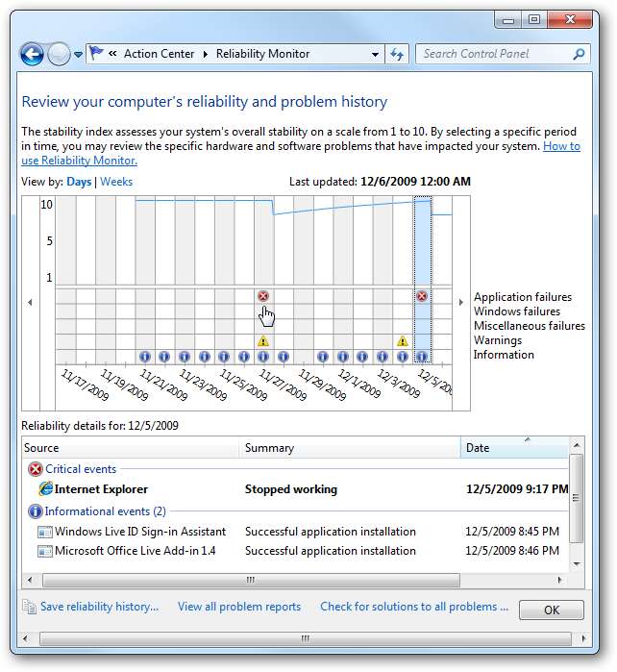Open the recent pages dropdown arrow
617x672 pixels.
pyautogui.click(x=78, y=55)
